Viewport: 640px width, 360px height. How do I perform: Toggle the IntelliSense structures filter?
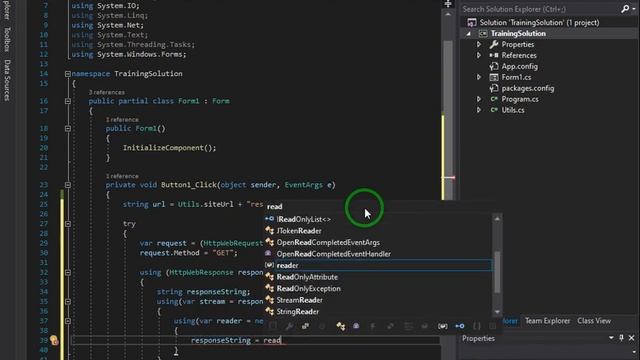point(305,326)
